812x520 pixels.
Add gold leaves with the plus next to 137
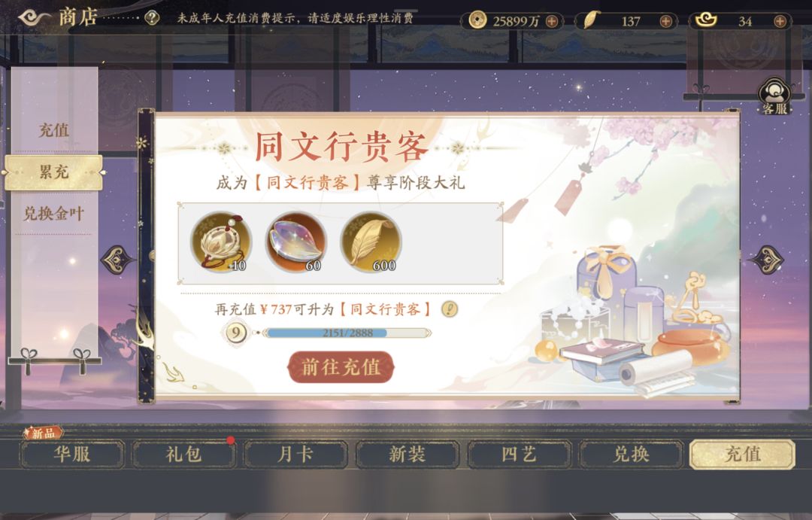coord(666,21)
